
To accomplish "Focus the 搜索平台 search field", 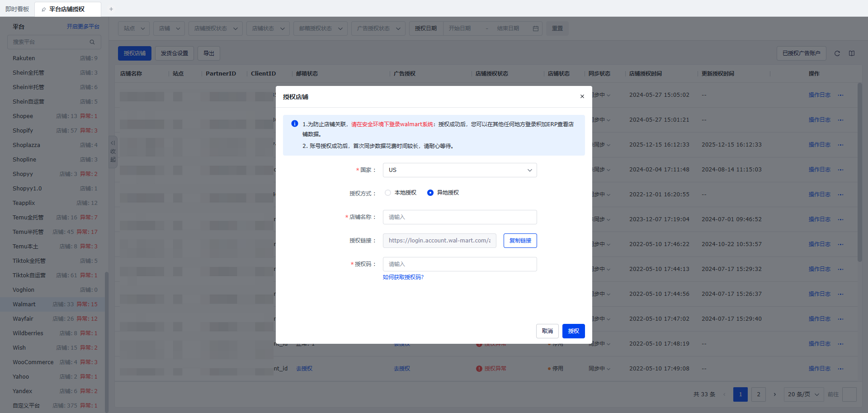I will [54, 42].
